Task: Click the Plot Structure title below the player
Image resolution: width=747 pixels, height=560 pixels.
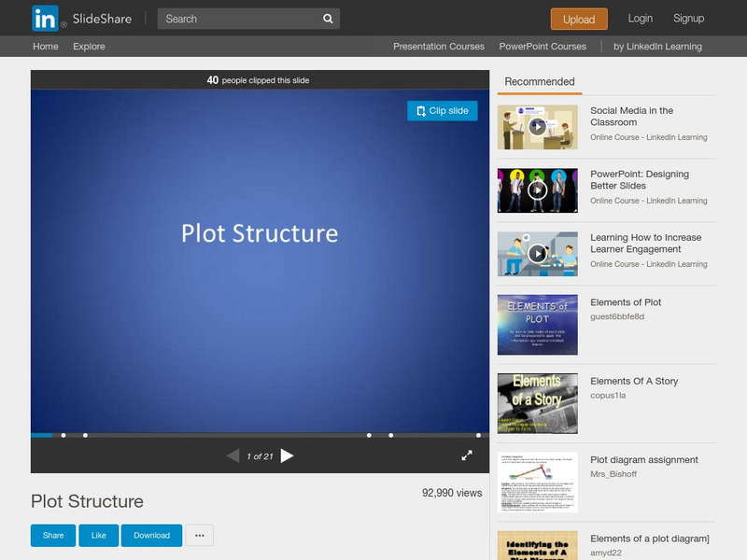Action: [87, 501]
